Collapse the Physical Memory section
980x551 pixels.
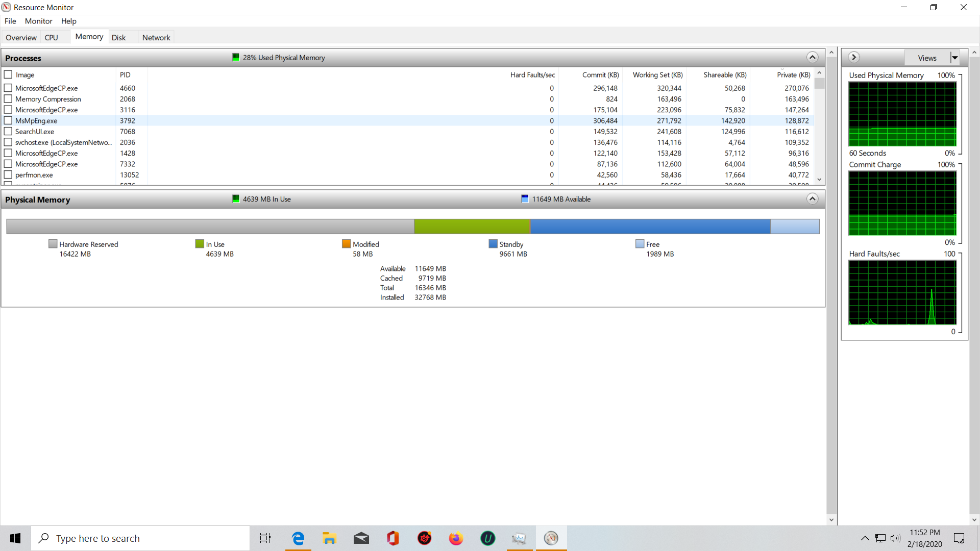click(812, 199)
